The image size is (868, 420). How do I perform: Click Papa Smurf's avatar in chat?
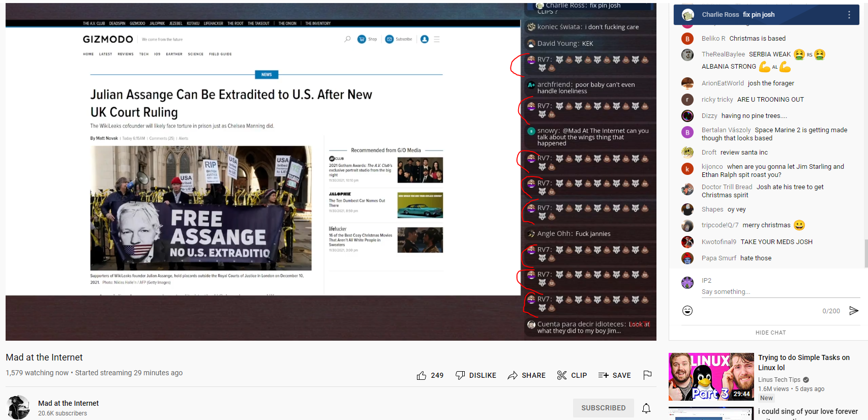pos(687,258)
